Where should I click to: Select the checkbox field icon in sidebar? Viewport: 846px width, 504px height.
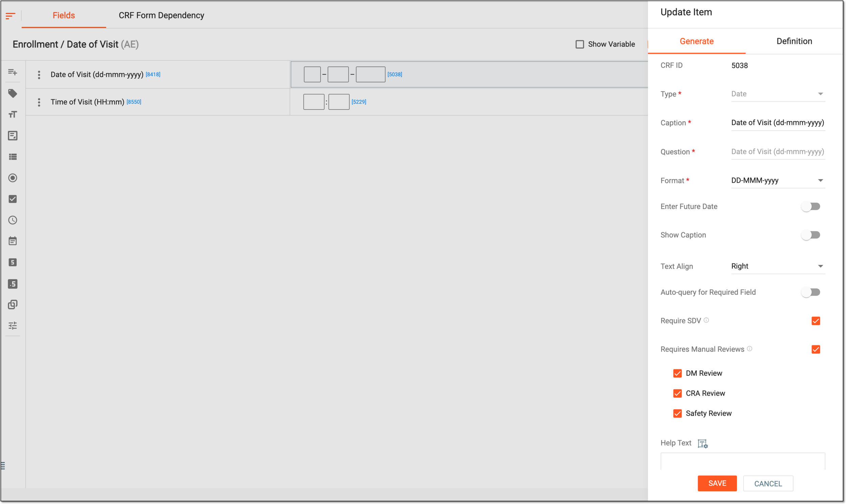pos(13,199)
